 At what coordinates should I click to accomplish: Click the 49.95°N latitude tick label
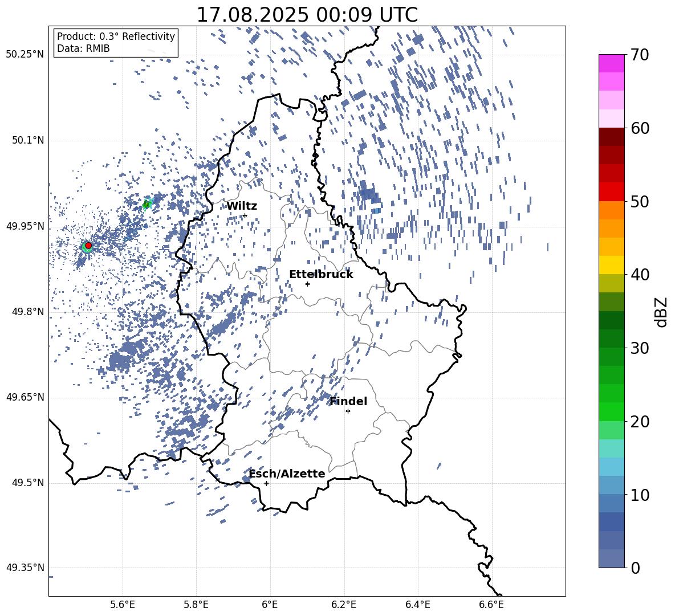[x=25, y=226]
